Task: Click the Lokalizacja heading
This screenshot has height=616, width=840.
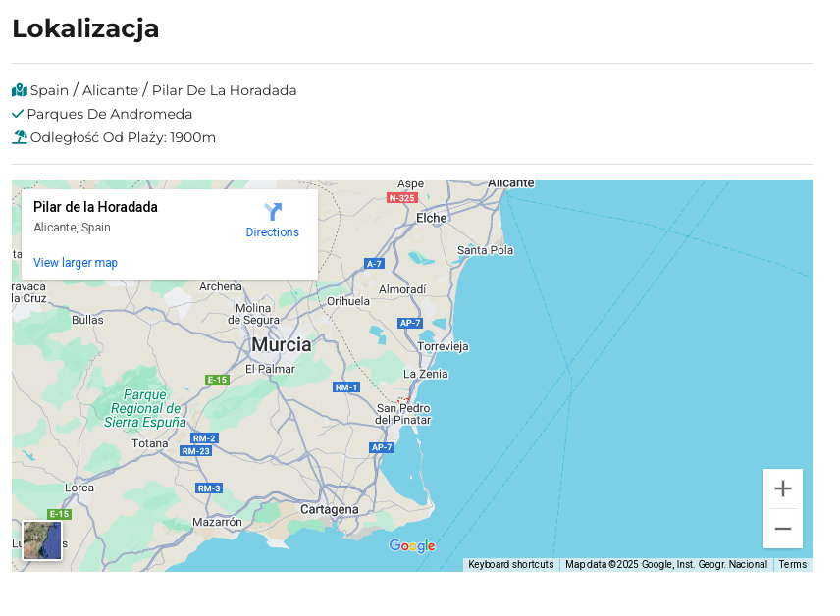Action: click(x=85, y=28)
